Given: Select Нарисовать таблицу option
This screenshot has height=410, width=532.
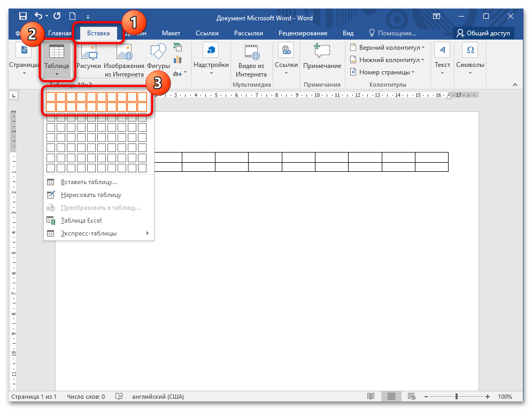Looking at the screenshot, I should click(x=99, y=195).
